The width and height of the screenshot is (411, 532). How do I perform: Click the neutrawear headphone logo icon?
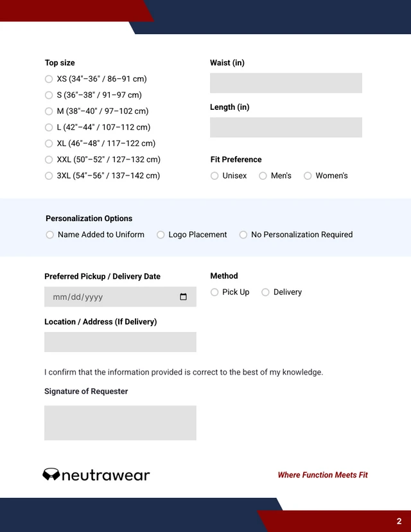[51, 475]
